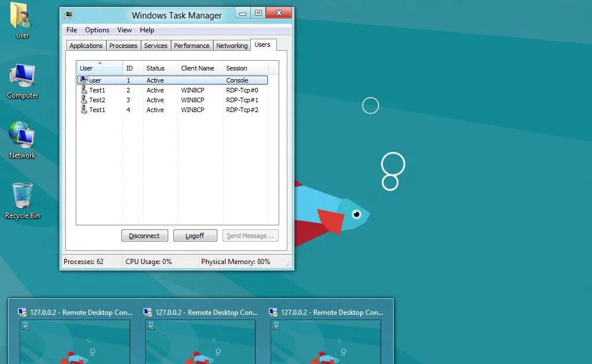Click WIN8CP client name in Test2 row
This screenshot has width=592, height=364.
point(193,100)
